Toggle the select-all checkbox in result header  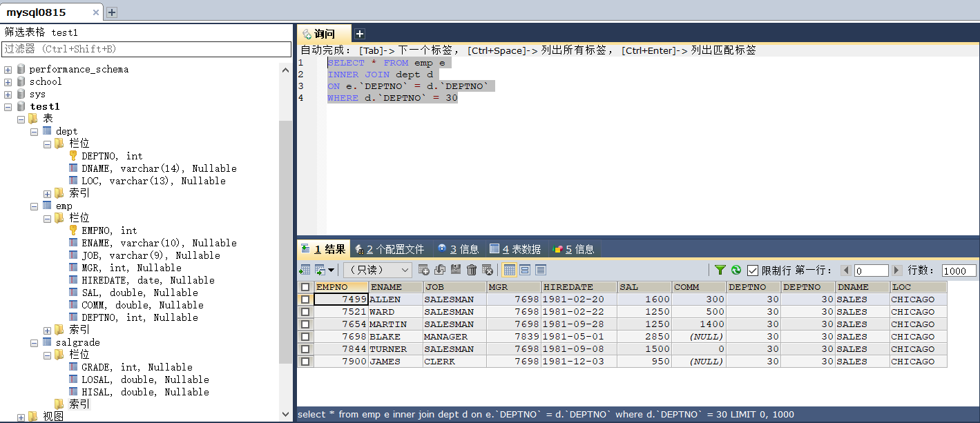click(x=305, y=287)
